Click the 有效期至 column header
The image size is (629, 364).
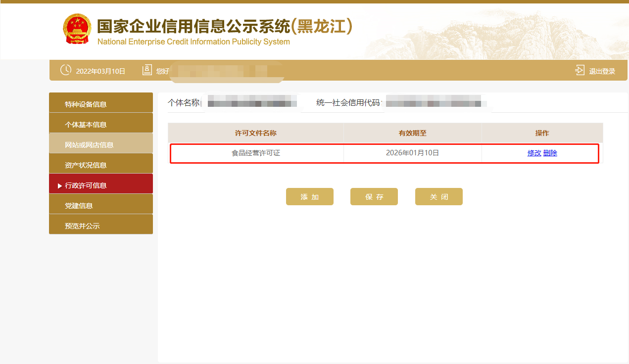413,133
